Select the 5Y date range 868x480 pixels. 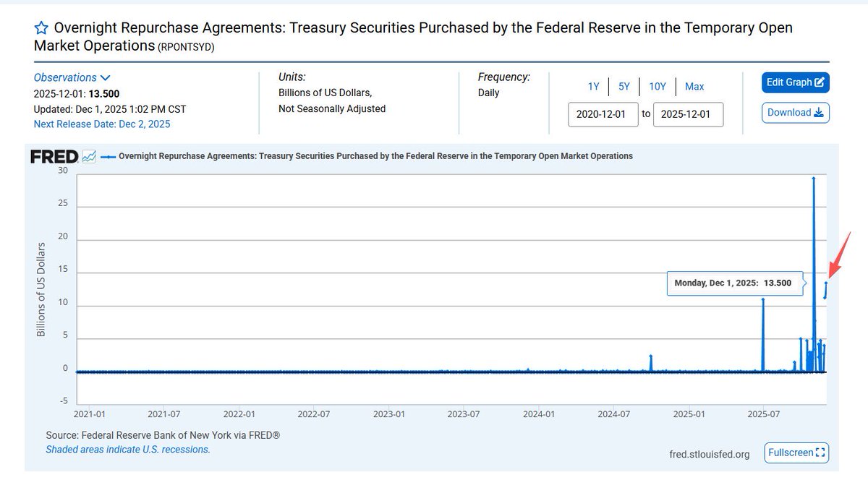point(624,86)
